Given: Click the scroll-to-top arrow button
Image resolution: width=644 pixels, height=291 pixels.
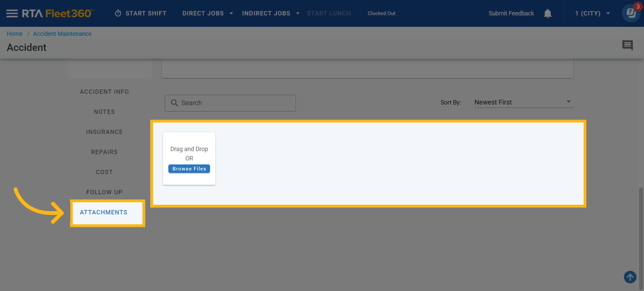Looking at the screenshot, I should (630, 277).
